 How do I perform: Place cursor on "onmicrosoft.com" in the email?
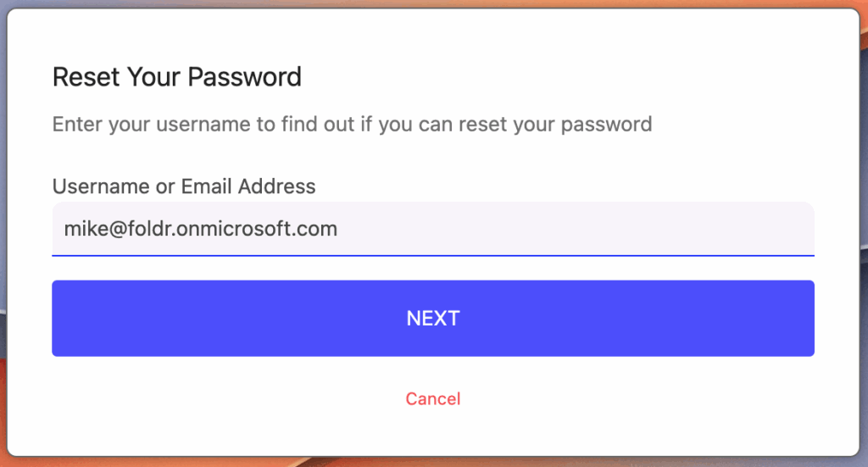pos(272,229)
